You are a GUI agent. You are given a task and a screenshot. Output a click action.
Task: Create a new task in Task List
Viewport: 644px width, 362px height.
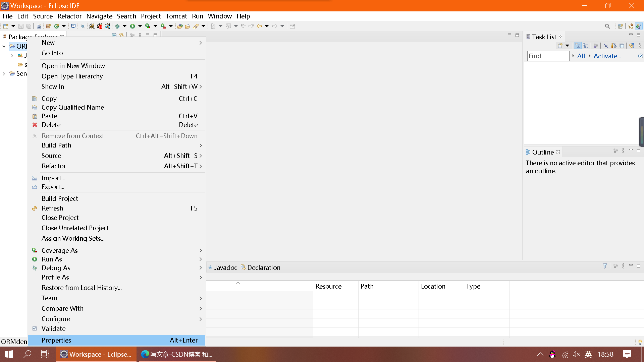(560, 46)
